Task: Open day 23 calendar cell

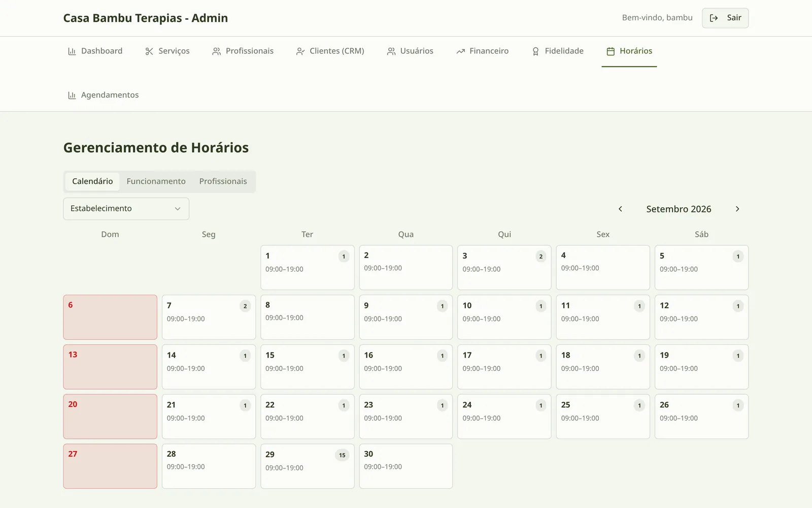Action: pyautogui.click(x=406, y=417)
